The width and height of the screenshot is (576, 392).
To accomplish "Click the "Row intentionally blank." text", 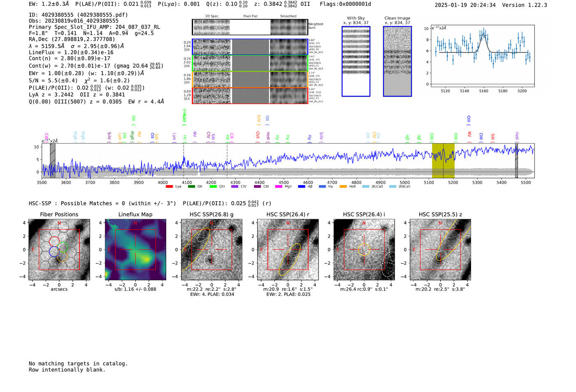I will pyautogui.click(x=67, y=370).
